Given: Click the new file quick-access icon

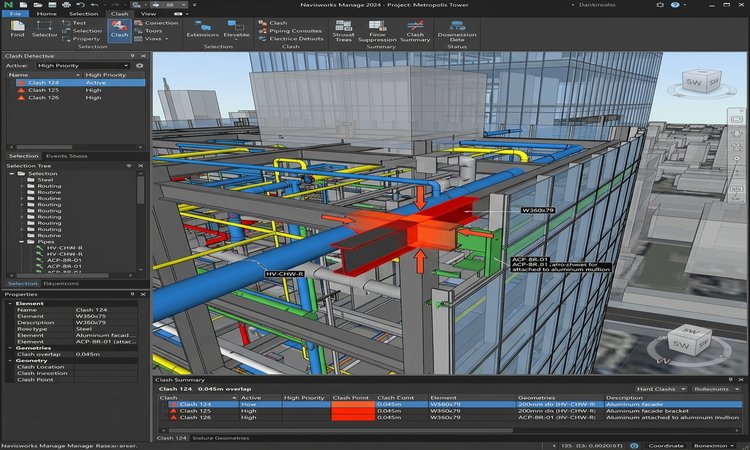Looking at the screenshot, I should 23,5.
